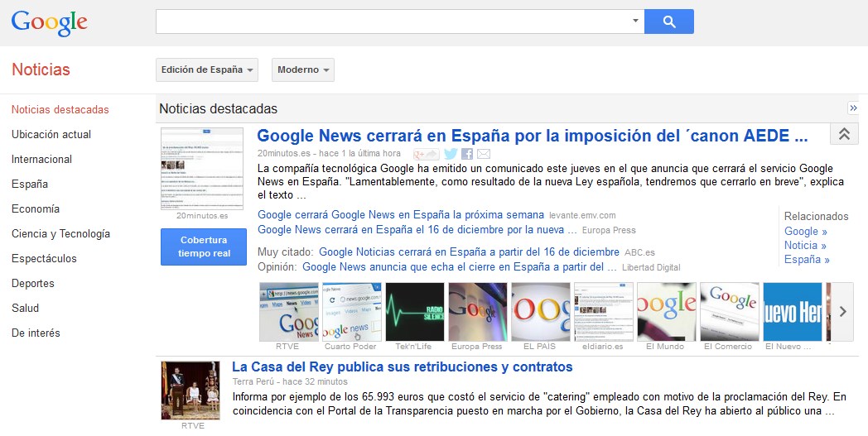Click the blue magnifier search button
The height and width of the screenshot is (436, 868).
tap(668, 22)
